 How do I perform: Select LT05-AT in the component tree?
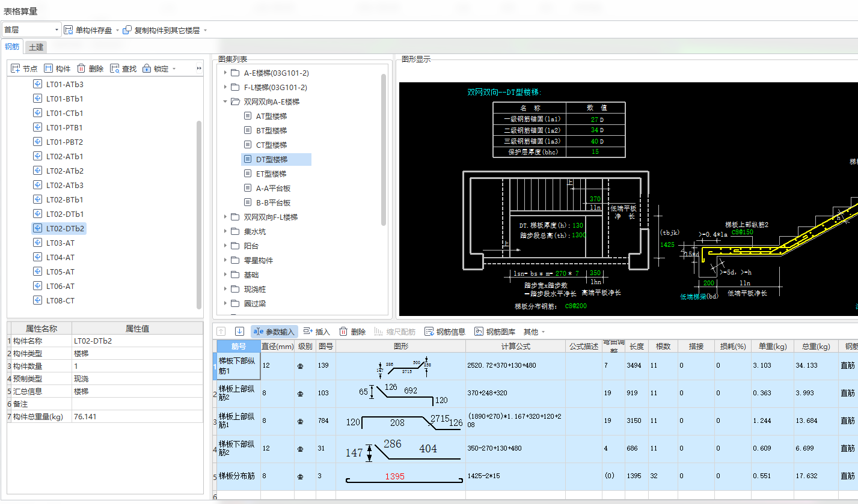click(x=60, y=272)
